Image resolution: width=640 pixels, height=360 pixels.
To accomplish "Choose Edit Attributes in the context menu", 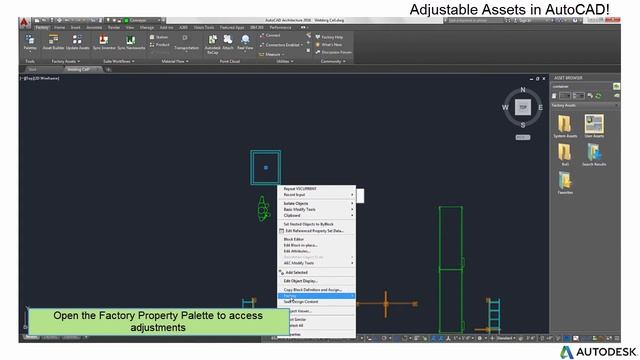I will click(316, 251).
